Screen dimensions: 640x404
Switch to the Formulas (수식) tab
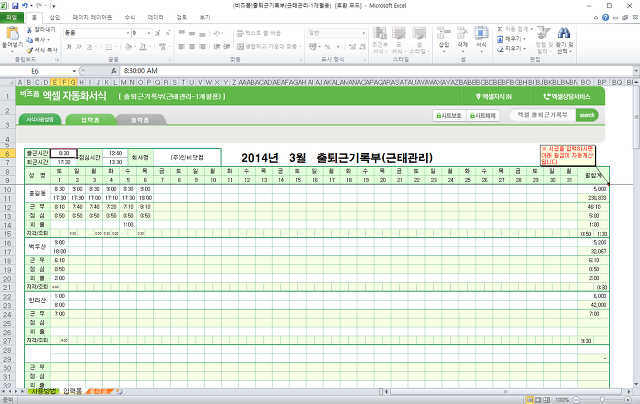[x=130, y=18]
